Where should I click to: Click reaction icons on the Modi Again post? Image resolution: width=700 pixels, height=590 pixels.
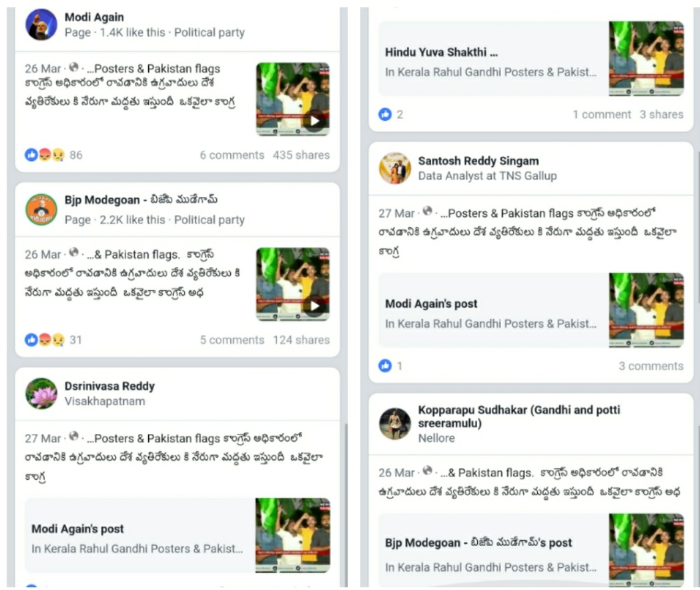point(45,155)
